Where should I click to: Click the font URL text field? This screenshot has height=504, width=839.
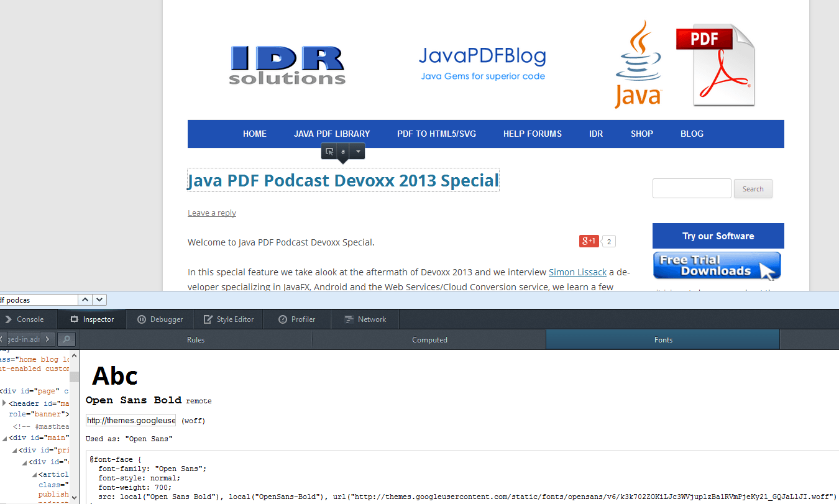(x=131, y=421)
